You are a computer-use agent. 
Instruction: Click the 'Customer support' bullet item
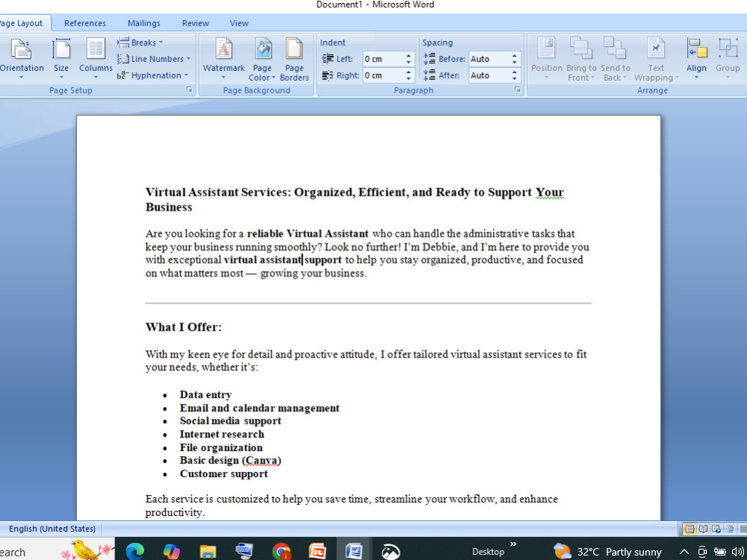223,473
